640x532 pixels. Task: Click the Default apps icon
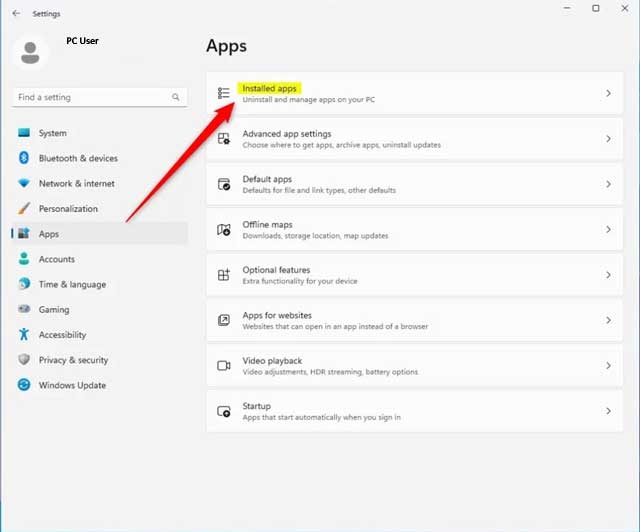click(x=224, y=185)
